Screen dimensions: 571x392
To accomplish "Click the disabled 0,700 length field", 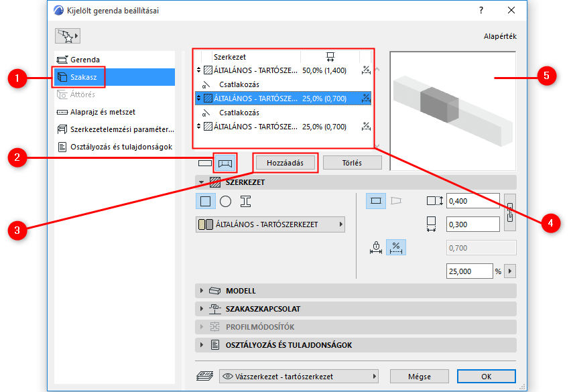I will click(481, 248).
